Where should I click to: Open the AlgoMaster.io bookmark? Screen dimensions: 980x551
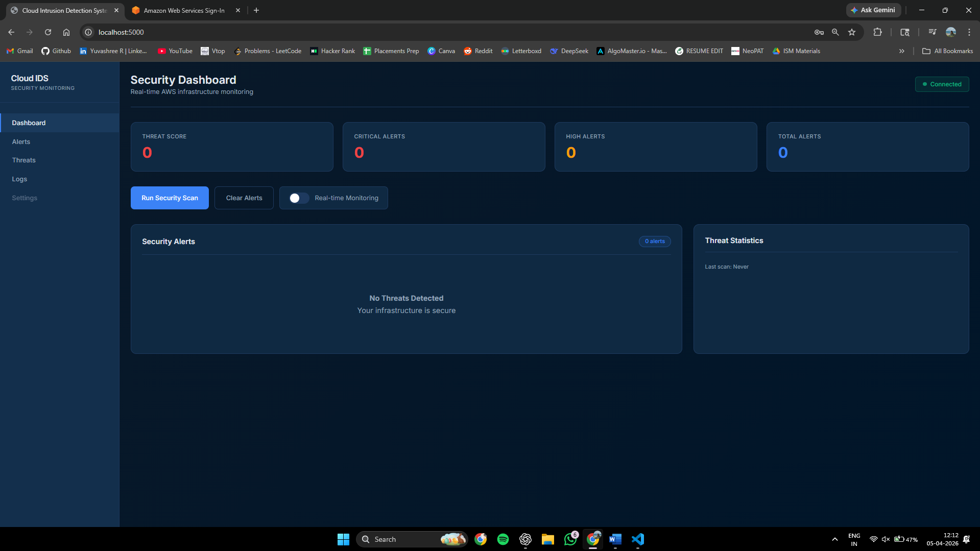coord(632,51)
